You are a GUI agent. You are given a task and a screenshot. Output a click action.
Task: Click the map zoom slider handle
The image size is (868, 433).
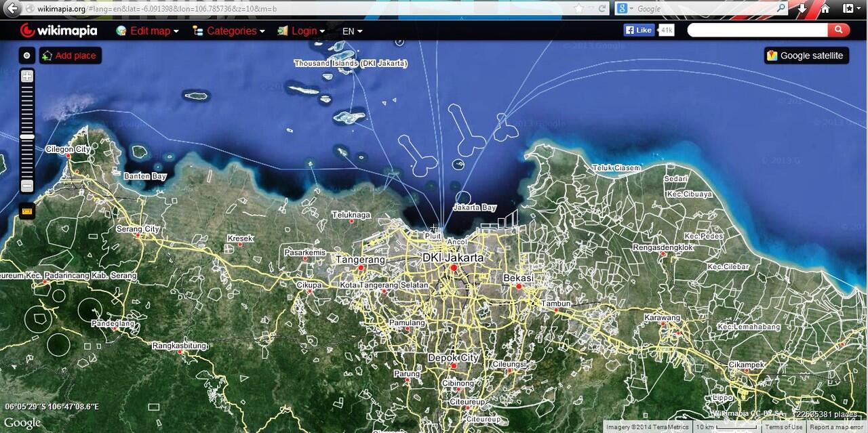click(27, 137)
